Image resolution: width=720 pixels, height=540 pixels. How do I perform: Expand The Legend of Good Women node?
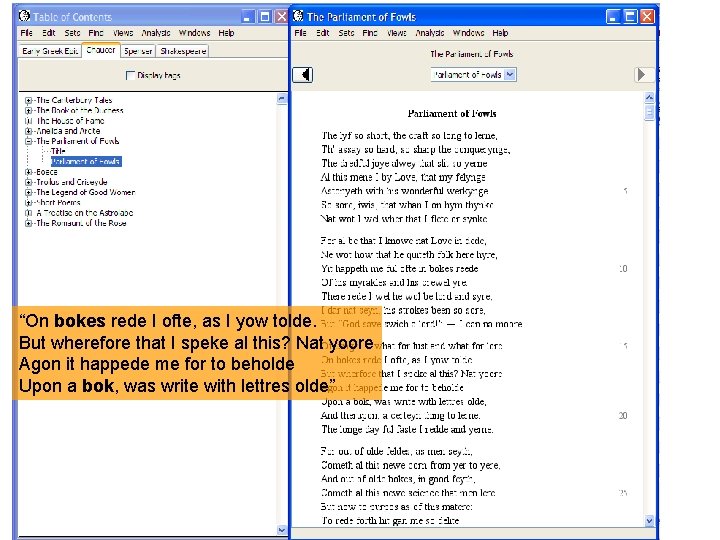28,192
